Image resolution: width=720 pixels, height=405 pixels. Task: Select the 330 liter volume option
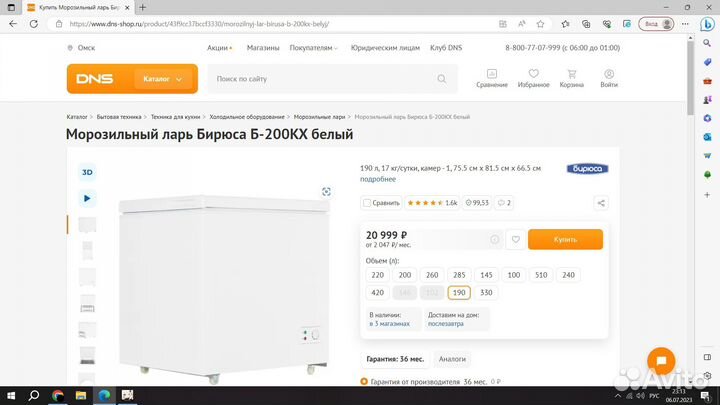(486, 292)
